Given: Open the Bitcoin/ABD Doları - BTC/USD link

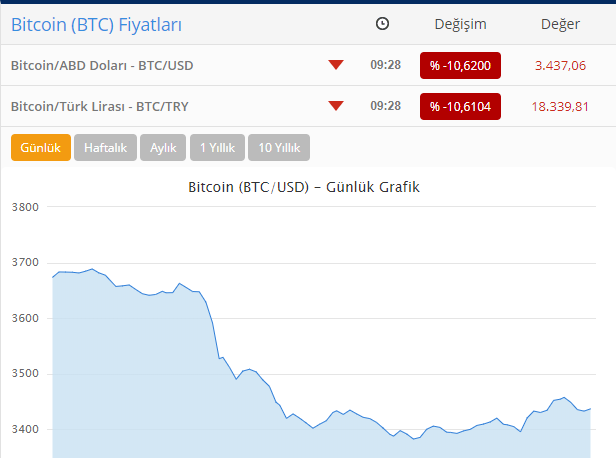Looking at the screenshot, I should 102,65.
